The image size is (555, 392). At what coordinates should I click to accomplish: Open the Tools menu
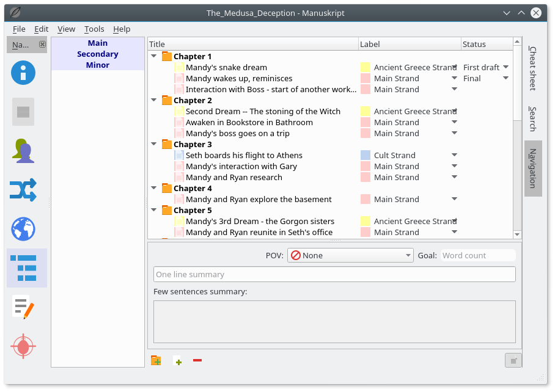click(94, 29)
